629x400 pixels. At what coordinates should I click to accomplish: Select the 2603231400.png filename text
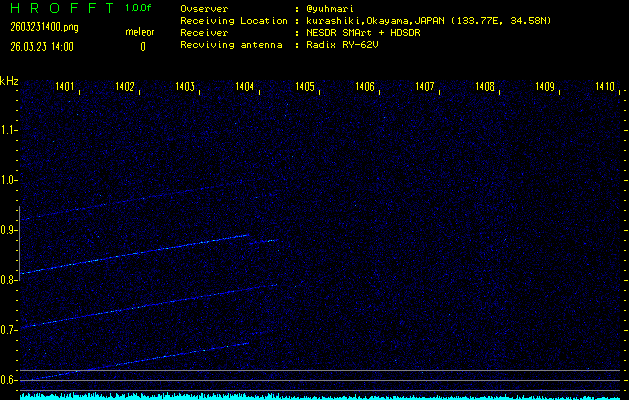coord(37,27)
